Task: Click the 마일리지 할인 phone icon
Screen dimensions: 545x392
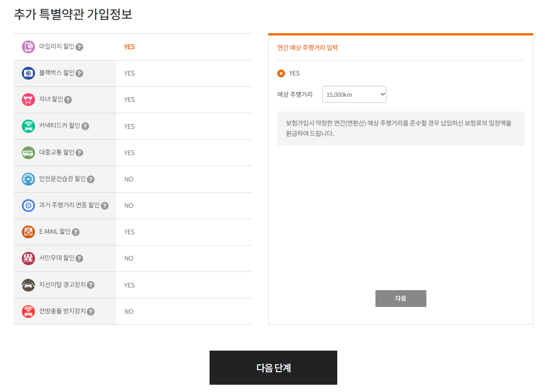Action: tap(28, 46)
